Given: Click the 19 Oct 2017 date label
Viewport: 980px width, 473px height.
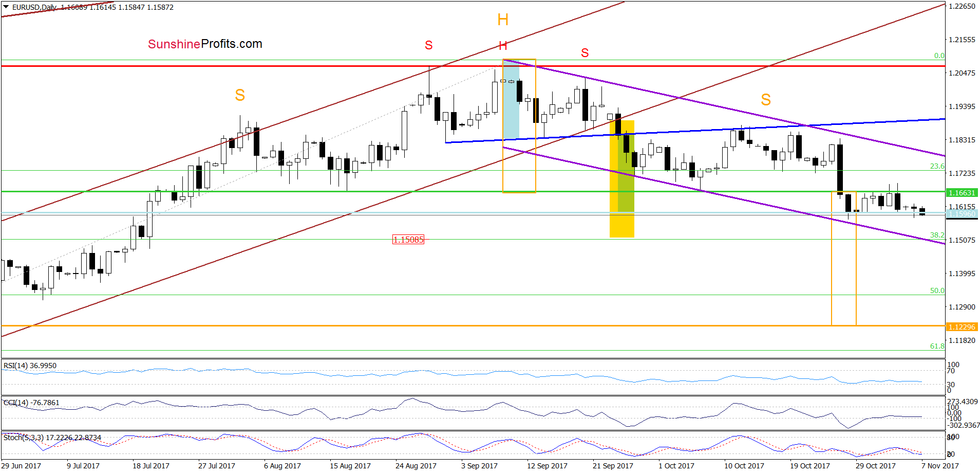Looking at the screenshot, I should tap(810, 466).
